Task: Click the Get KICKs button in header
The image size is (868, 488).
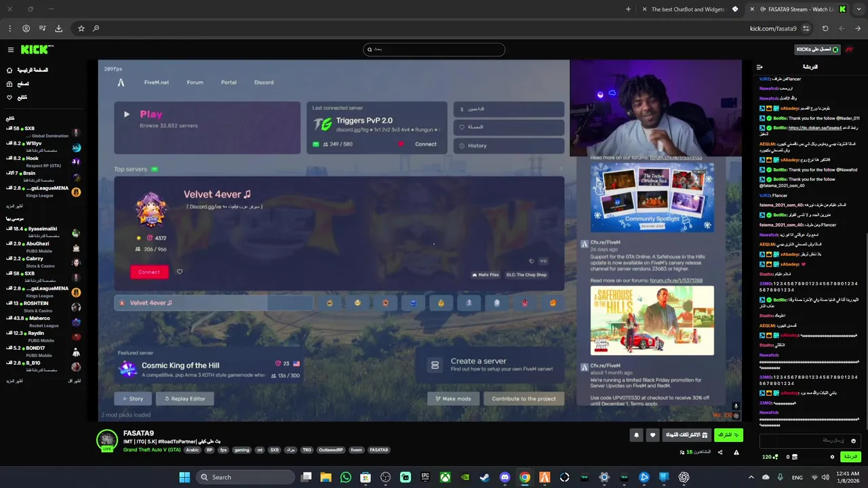Action: pos(817,49)
